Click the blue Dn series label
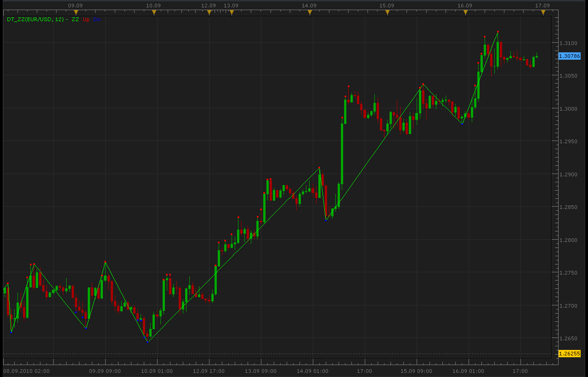 tap(96, 19)
